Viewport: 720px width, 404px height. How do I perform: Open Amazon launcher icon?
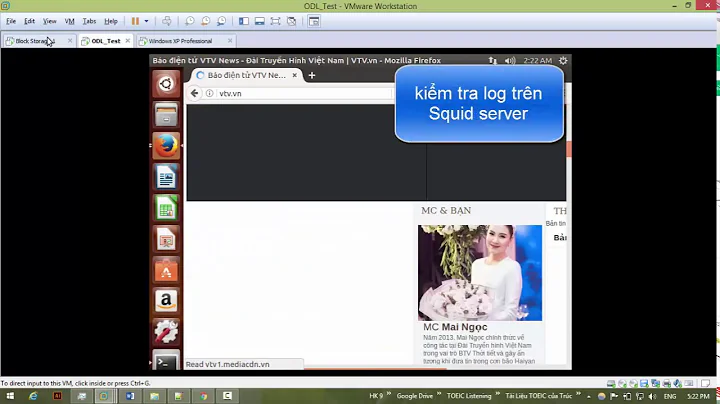click(x=166, y=301)
